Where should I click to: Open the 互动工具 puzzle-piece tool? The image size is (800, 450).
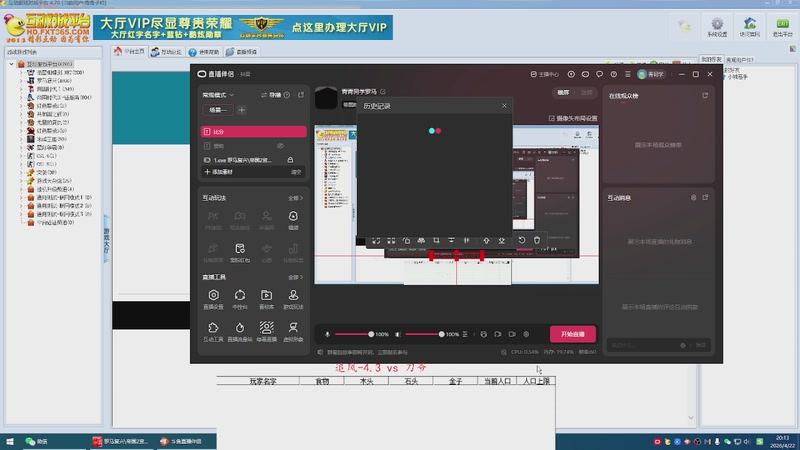213,331
